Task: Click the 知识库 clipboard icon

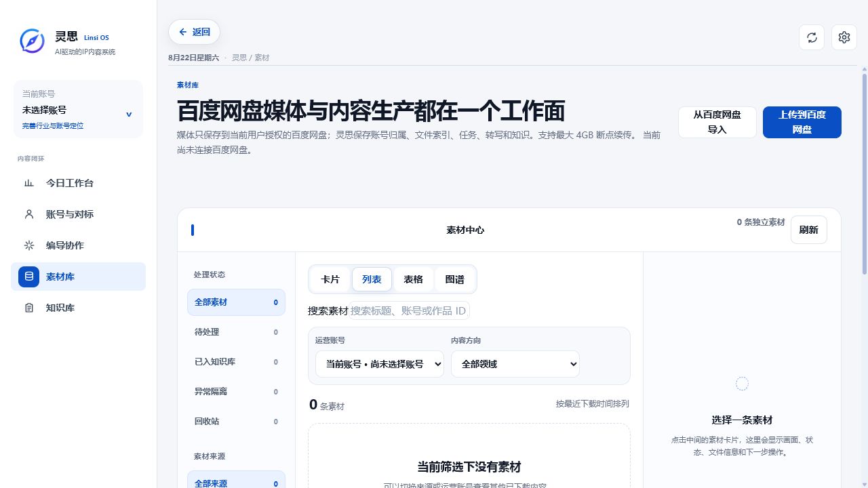Action: point(29,308)
